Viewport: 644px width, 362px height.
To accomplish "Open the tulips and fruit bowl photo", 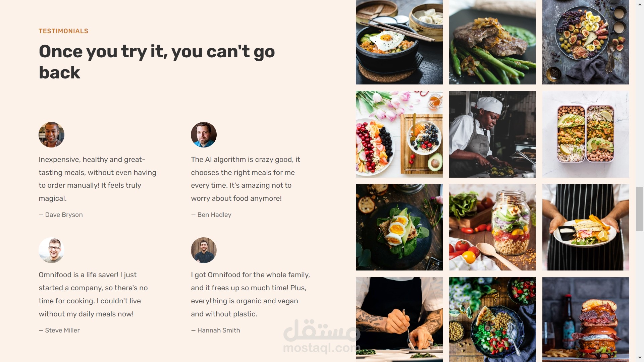I will click(x=399, y=134).
